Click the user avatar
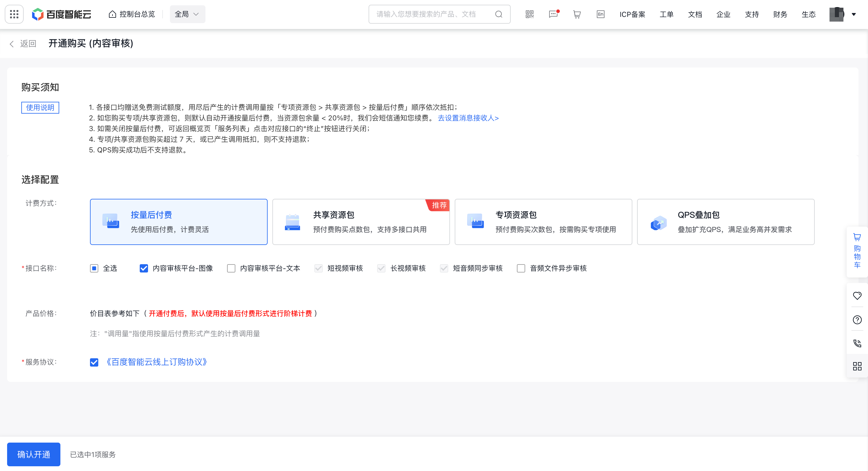Image resolution: width=868 pixels, height=471 pixels. click(x=837, y=14)
